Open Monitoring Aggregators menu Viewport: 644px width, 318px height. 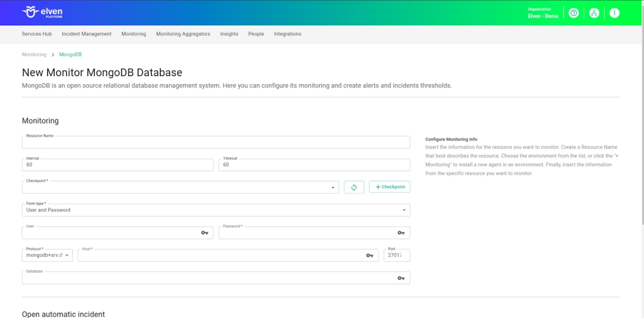click(183, 34)
